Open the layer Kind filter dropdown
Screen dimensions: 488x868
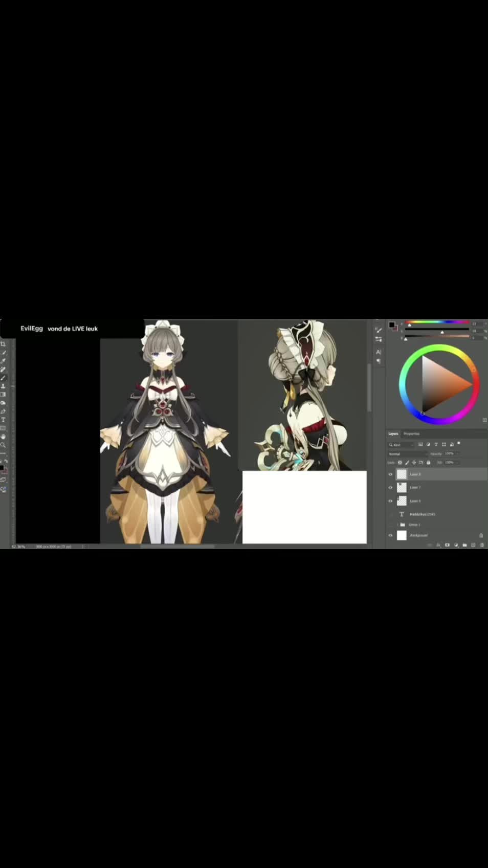tap(401, 445)
